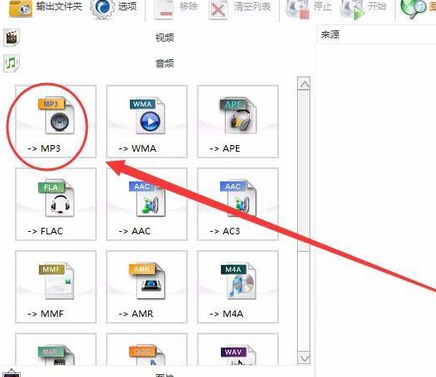Screen dimensions: 436x377
Task: Open the -> MMF conversion option
Action: coord(56,287)
